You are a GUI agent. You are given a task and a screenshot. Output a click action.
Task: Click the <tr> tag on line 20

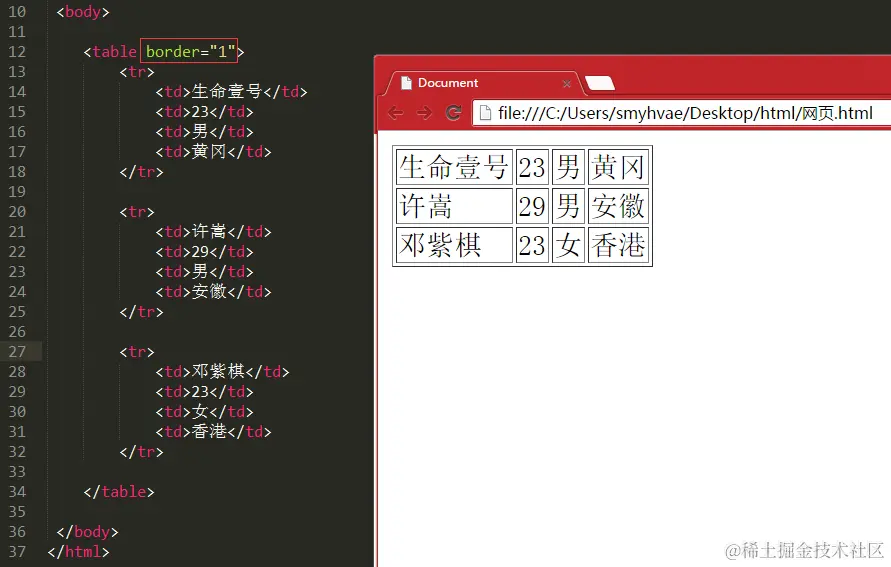coord(137,212)
